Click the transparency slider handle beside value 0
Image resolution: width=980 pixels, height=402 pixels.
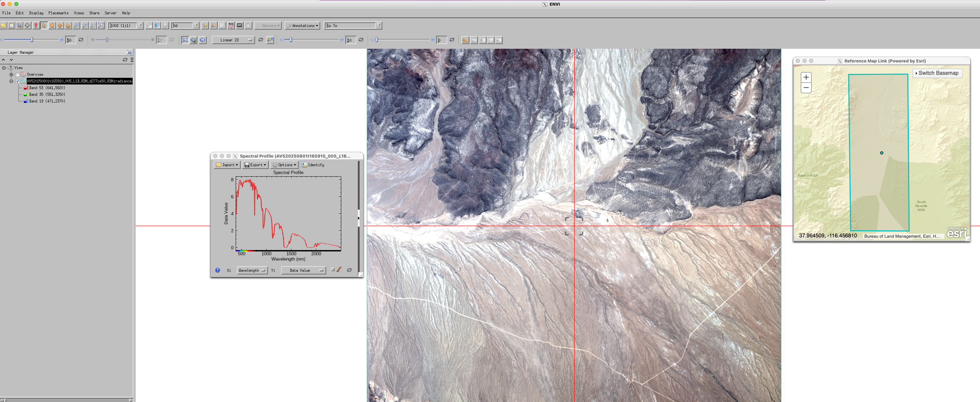pos(377,39)
